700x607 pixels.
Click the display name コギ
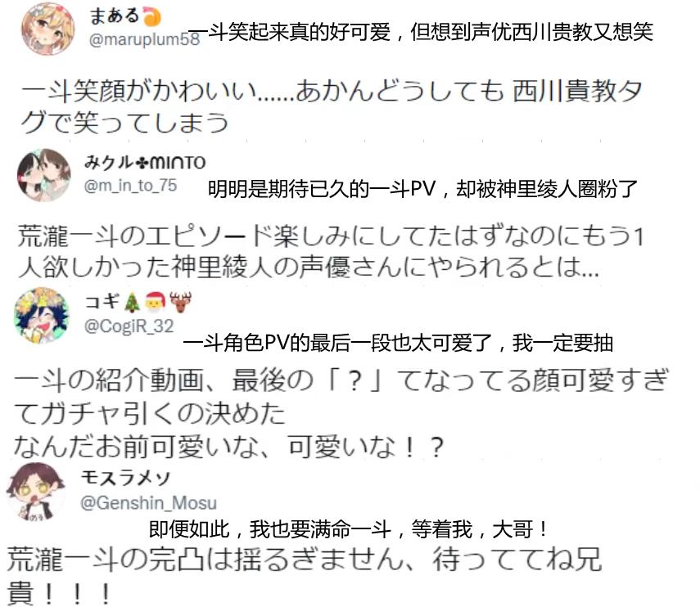tap(102, 303)
